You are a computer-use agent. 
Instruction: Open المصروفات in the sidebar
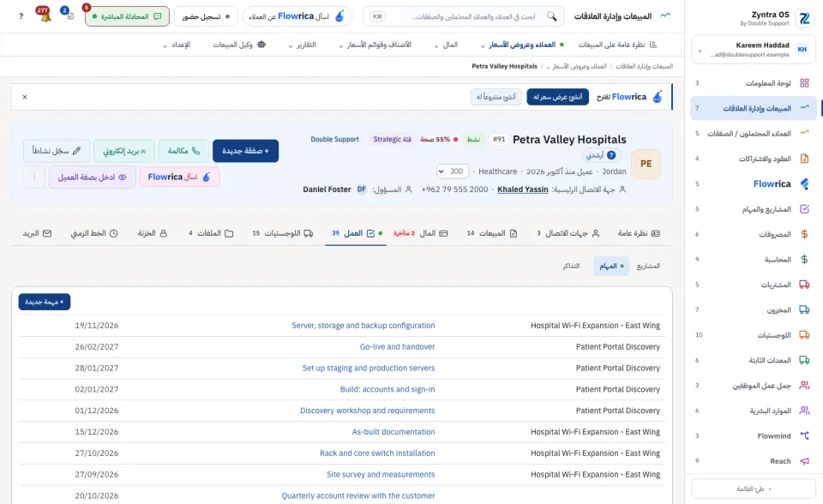tap(754, 234)
